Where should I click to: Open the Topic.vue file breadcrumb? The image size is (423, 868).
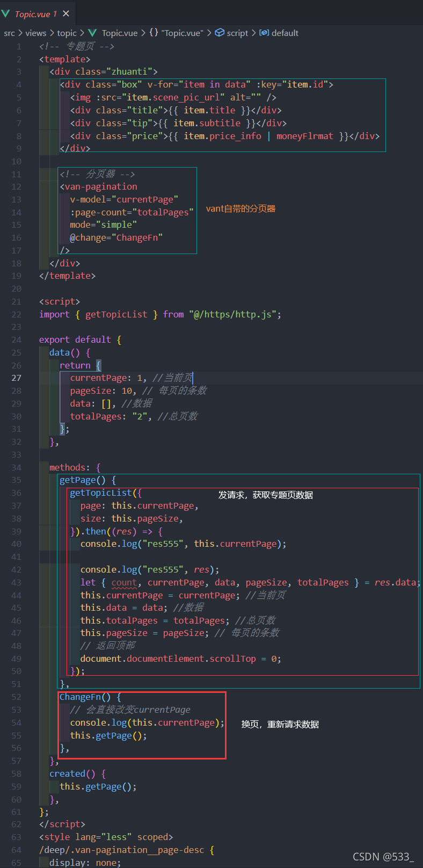[120, 33]
